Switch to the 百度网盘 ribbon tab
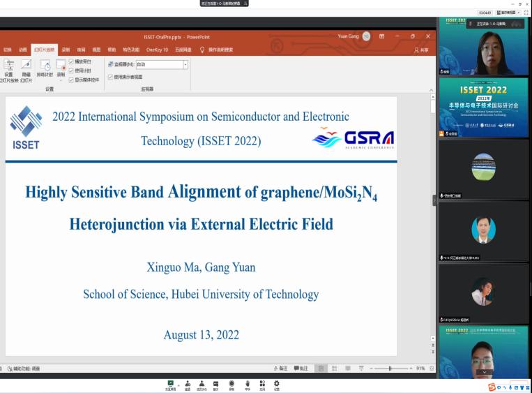This screenshot has width=532, height=393. [183, 50]
